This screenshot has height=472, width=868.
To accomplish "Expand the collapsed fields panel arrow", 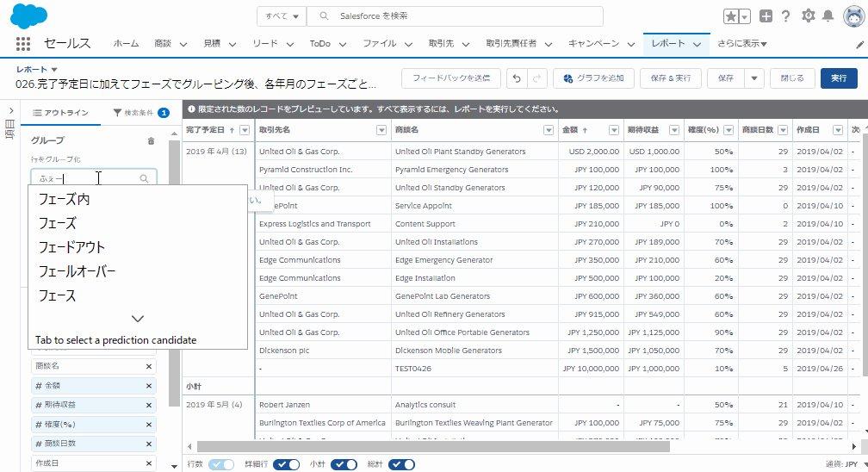I will click(x=10, y=111).
